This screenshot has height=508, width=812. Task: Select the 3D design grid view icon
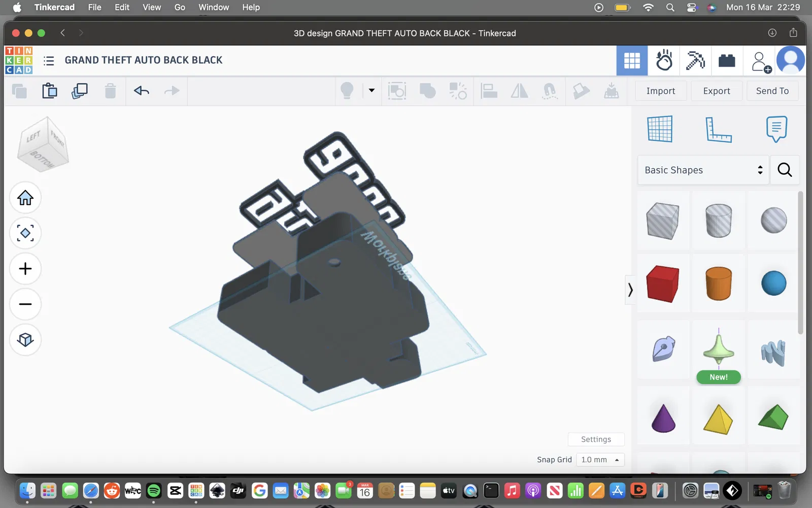coord(632,60)
